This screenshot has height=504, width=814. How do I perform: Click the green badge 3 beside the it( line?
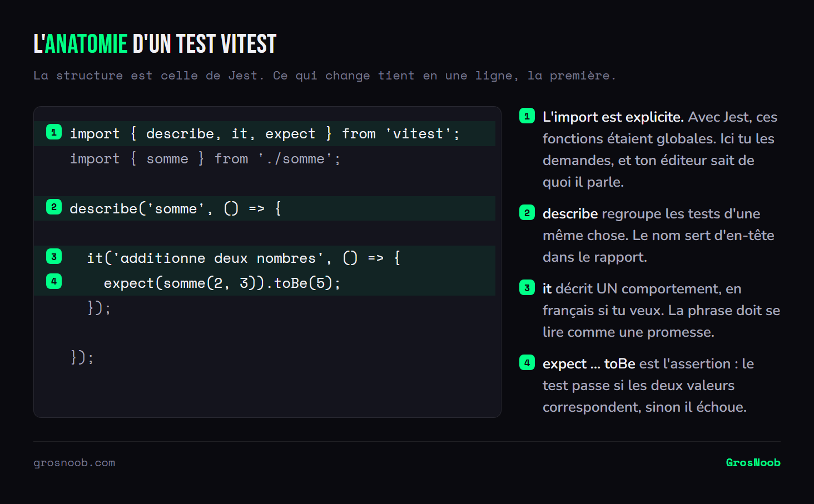[x=54, y=256]
